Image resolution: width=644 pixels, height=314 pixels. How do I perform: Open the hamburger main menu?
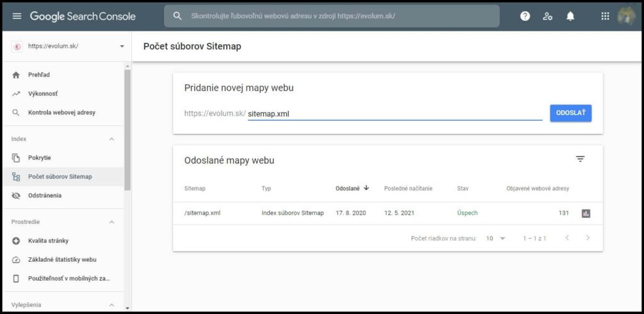[17, 16]
